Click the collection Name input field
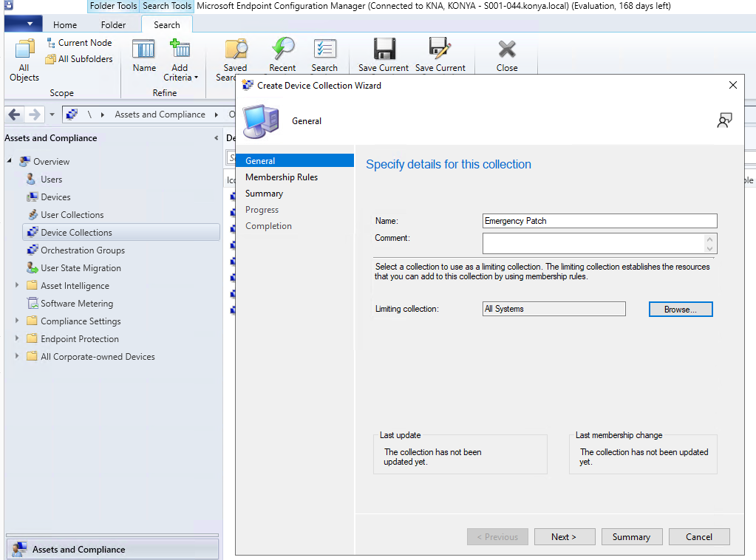Screen dimensions: 756x560 (x=600, y=221)
